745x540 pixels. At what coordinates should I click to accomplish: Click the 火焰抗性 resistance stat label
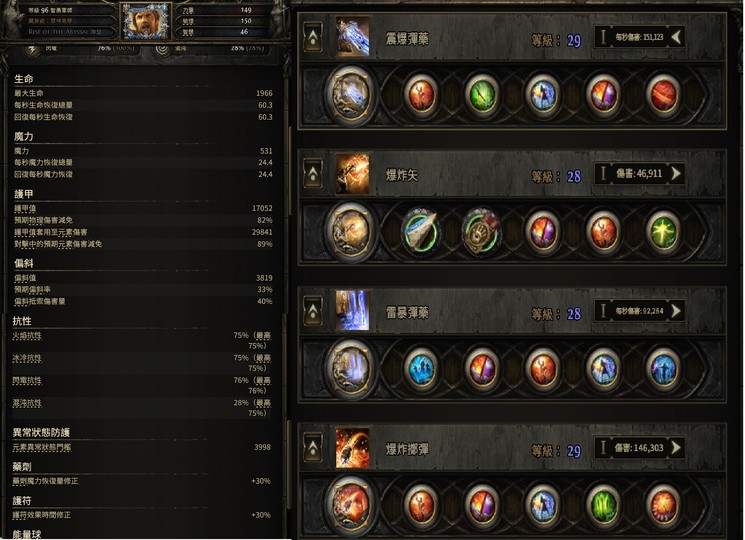[x=27, y=335]
